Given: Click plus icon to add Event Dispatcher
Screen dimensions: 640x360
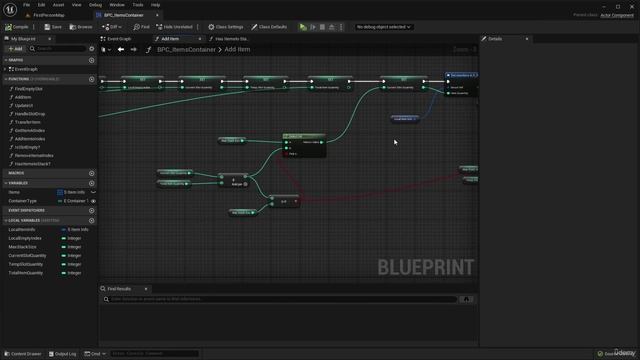Looking at the screenshot, I should pyautogui.click(x=91, y=211).
